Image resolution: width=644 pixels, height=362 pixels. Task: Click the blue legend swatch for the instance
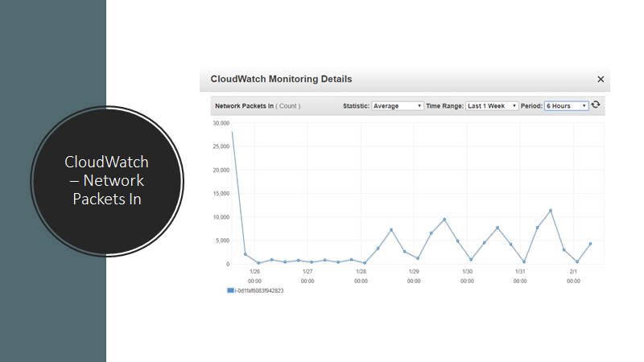230,290
